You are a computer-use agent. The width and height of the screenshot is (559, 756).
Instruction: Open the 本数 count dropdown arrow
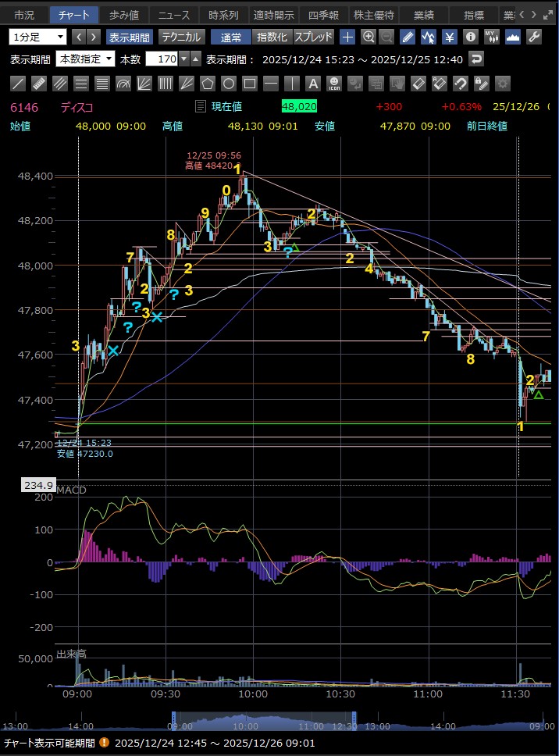183,59
